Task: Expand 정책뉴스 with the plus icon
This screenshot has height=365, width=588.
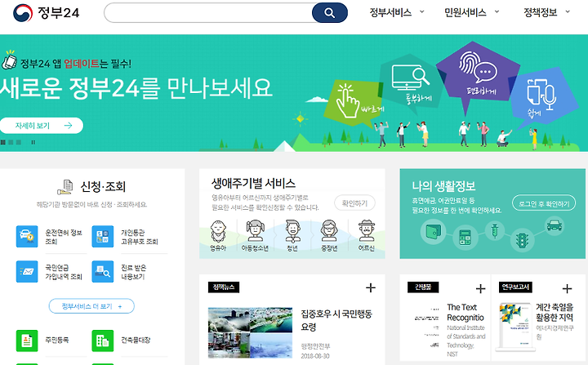Action: 371,287
